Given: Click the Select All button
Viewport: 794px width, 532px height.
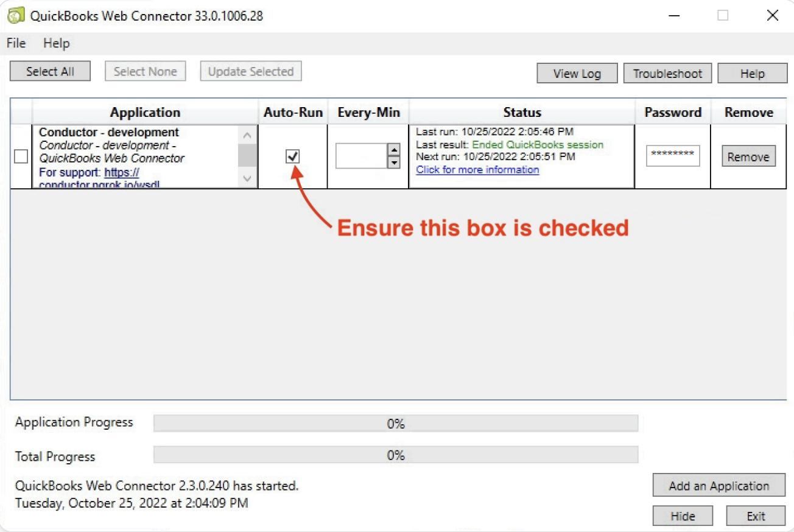Looking at the screenshot, I should 50,71.
